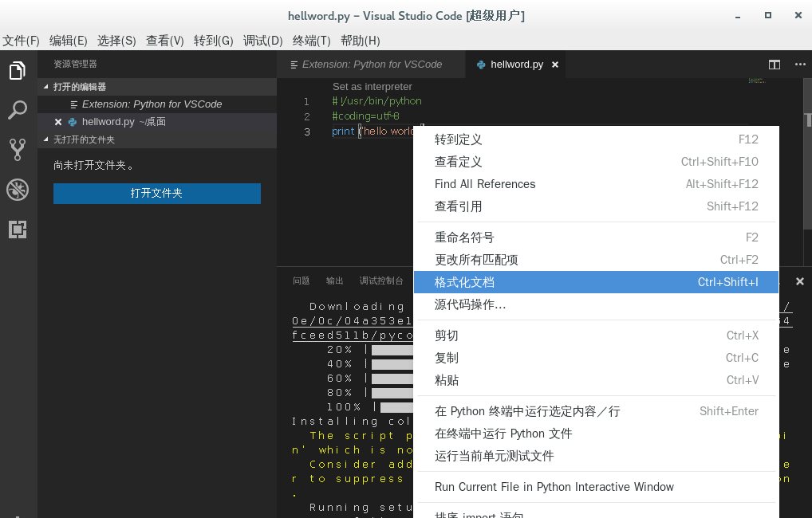Switch to the 输出 panel tab
This screenshot has width=812, height=518.
coord(334,281)
